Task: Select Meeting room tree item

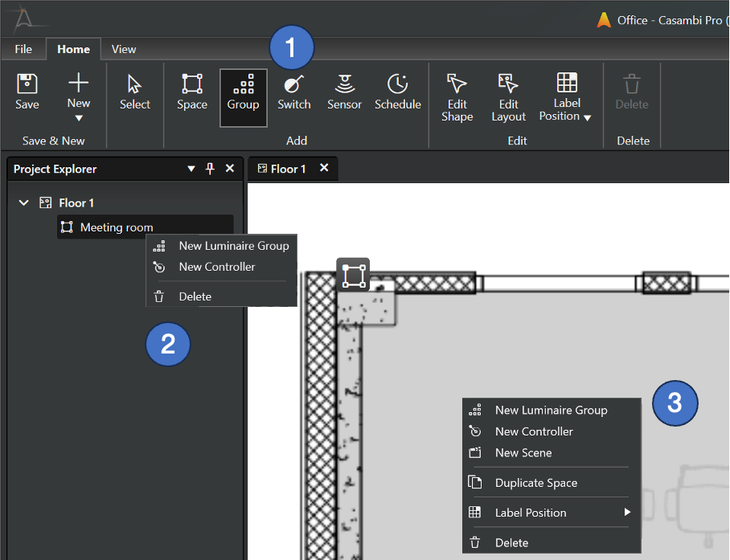Action: (145, 227)
